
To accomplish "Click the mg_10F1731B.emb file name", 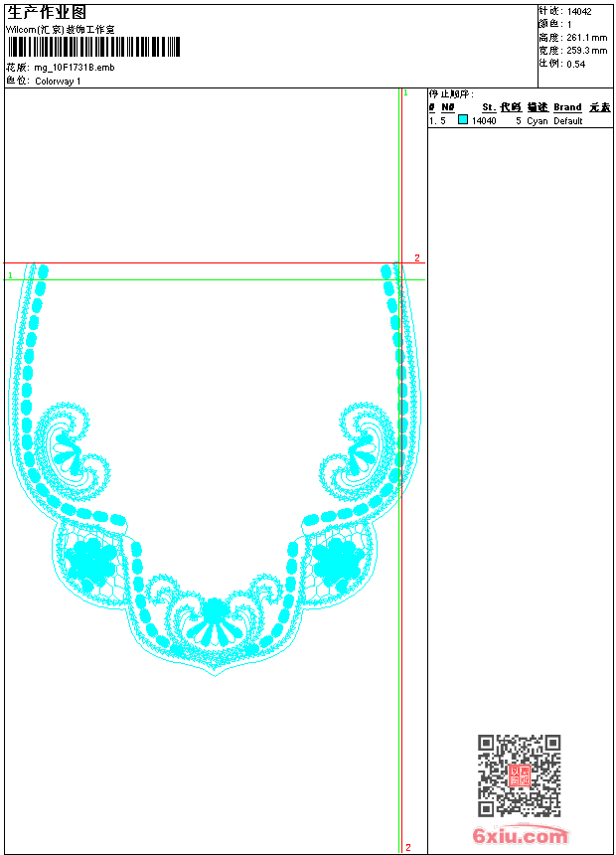I will pos(75,68).
